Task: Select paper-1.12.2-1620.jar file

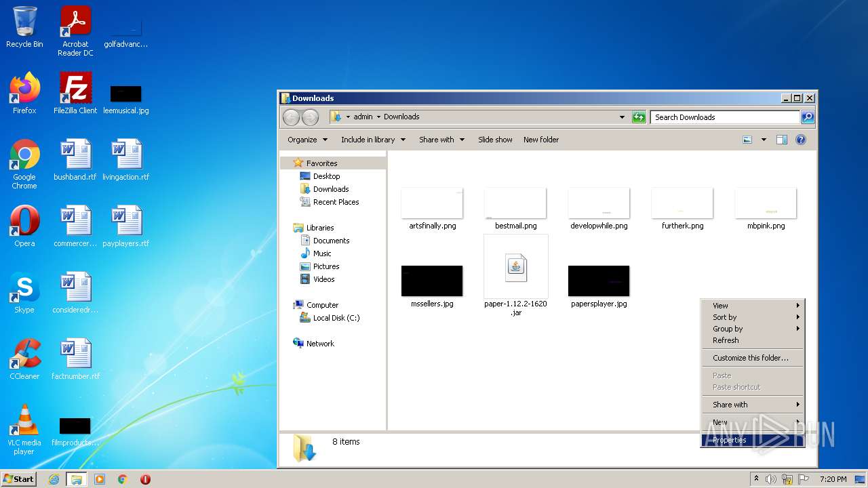Action: pyautogui.click(x=515, y=276)
